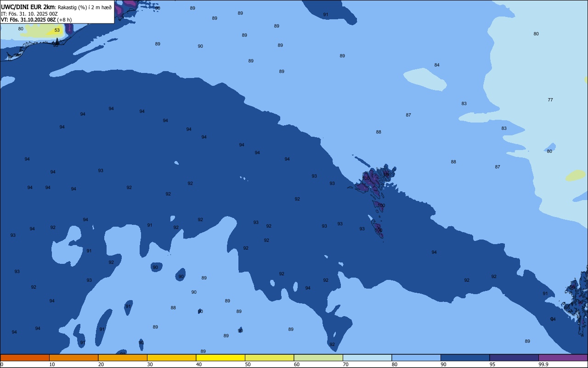588x368 pixels.
Task: Click the humidity value '53' on the map
Action: click(57, 30)
